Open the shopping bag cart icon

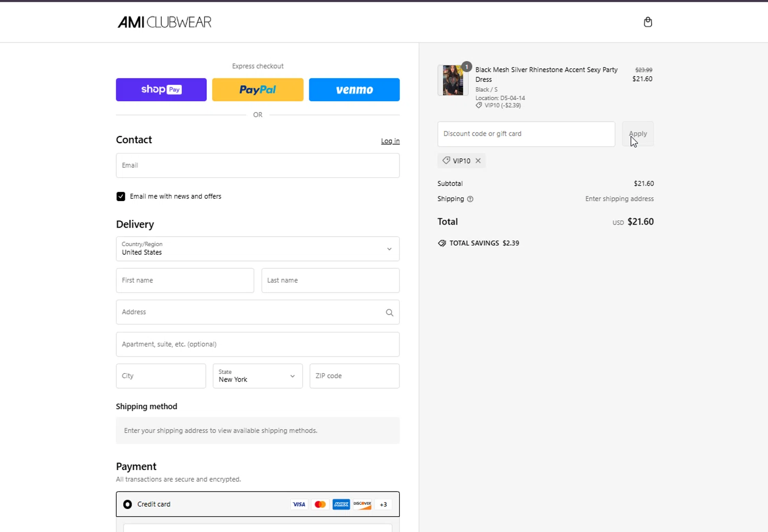648,22
